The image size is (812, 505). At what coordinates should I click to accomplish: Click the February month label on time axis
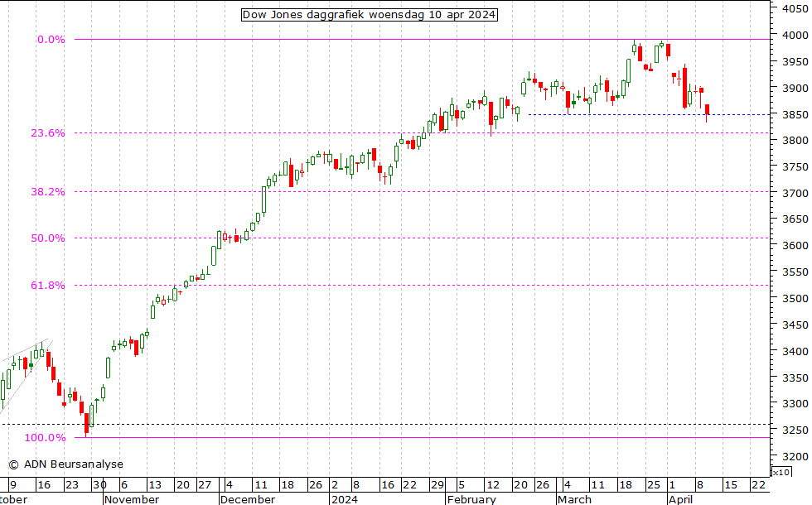(471, 499)
